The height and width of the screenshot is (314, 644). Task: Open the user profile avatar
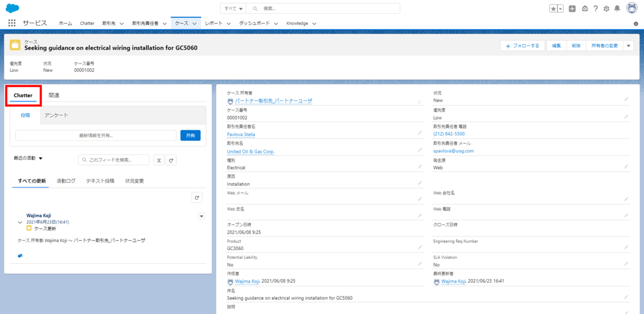coord(631,9)
